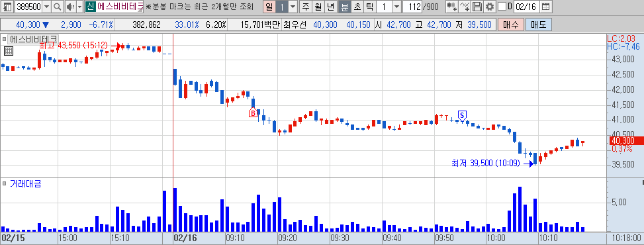
Task: Save the chart with the floppy disk icon
Action: (477, 7)
